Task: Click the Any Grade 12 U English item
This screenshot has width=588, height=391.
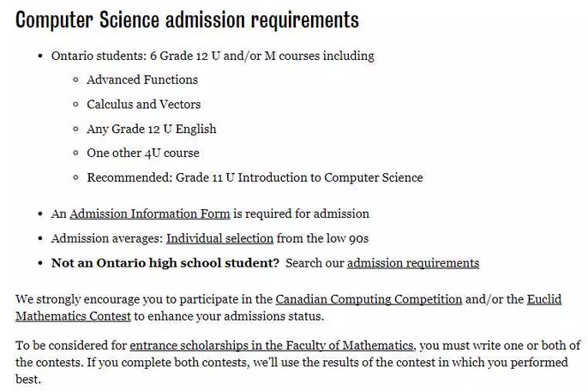Action: 151,129
